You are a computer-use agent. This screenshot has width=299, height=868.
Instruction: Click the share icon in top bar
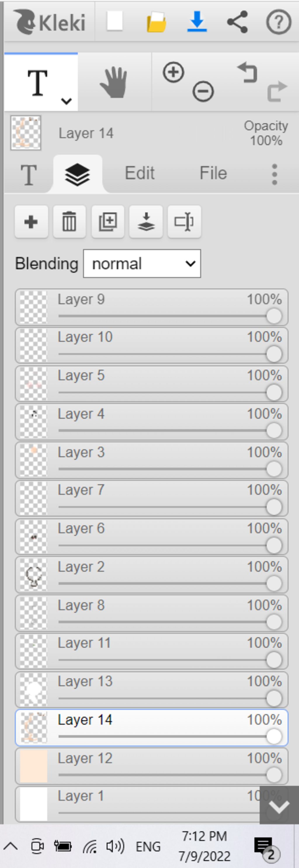tap(238, 22)
